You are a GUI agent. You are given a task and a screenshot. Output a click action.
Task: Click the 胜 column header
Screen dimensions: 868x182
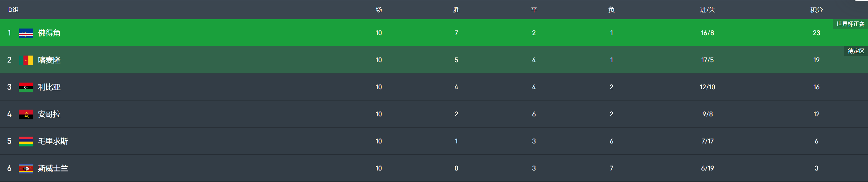coord(456,10)
